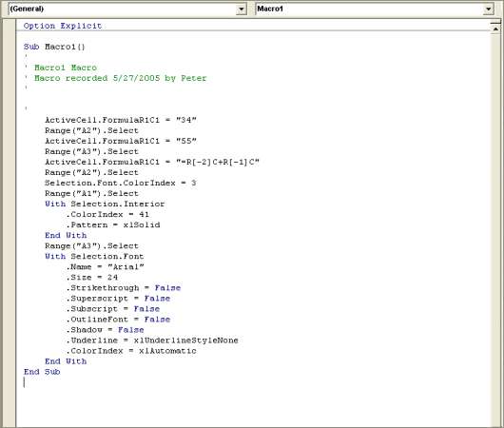Click the line assigning "34" to ActiveCell
The height and width of the screenshot is (428, 504).
click(121, 120)
